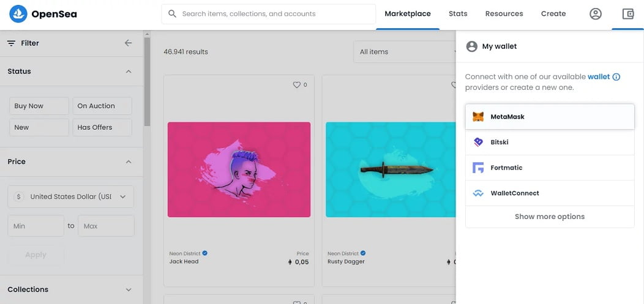Screen dimensions: 644x304
Task: Toggle the wallet icon in header
Action: tap(628, 14)
